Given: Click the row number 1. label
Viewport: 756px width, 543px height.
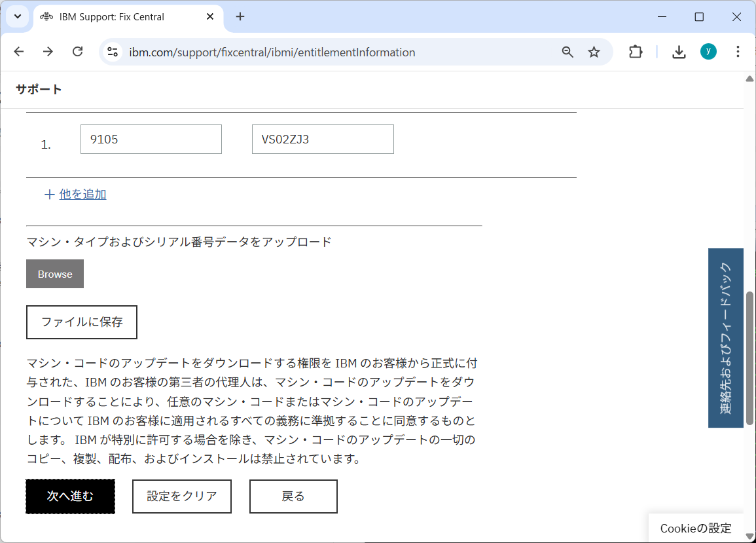Looking at the screenshot, I should click(46, 144).
